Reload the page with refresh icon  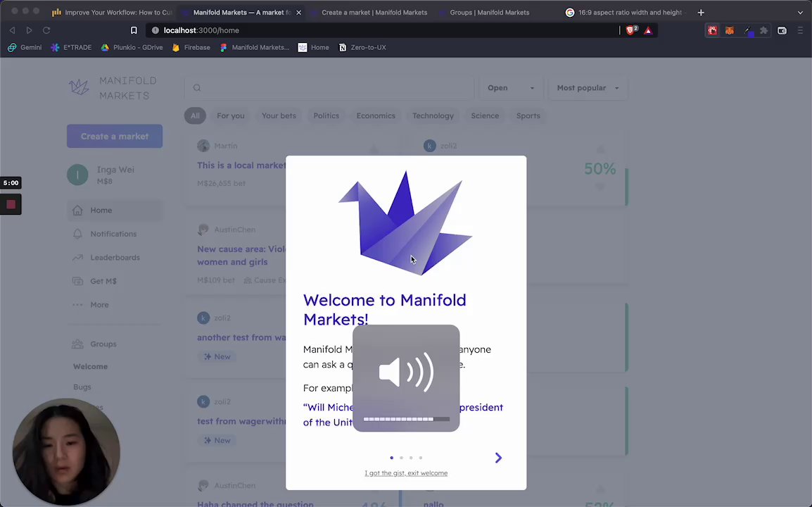coord(46,30)
